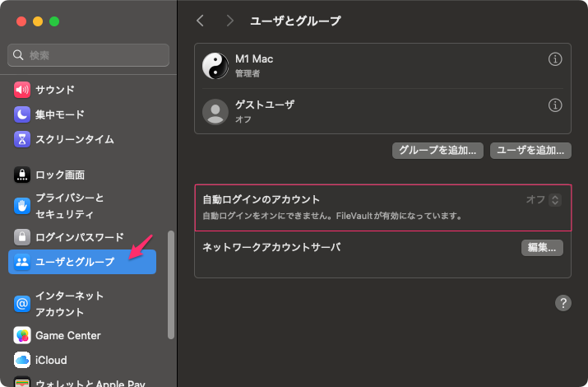This screenshot has width=588, height=387.
Task: Open プライバシーとセキュリティ hand icon
Action: pyautogui.click(x=22, y=206)
